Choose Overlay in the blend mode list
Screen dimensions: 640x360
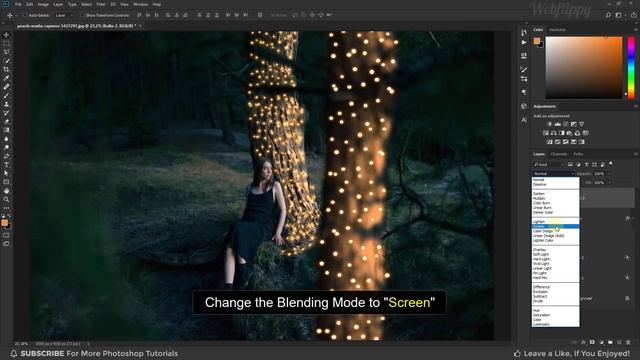[x=556, y=249]
